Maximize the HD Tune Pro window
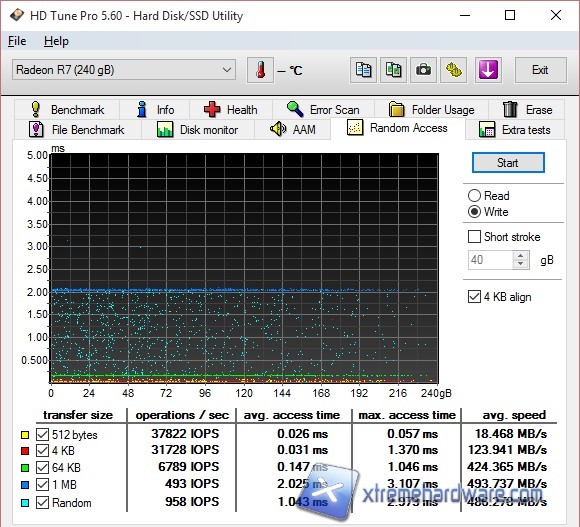This screenshot has width=580, height=527. [510, 16]
